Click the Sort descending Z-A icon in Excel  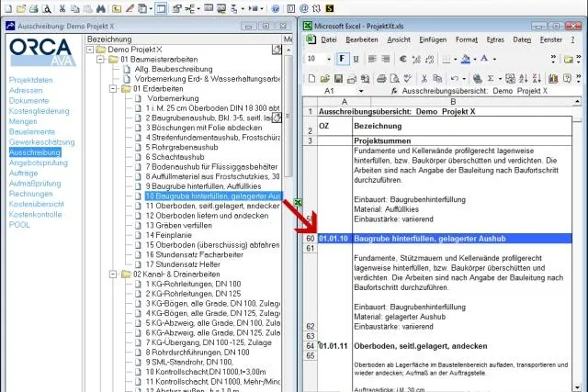(537, 78)
